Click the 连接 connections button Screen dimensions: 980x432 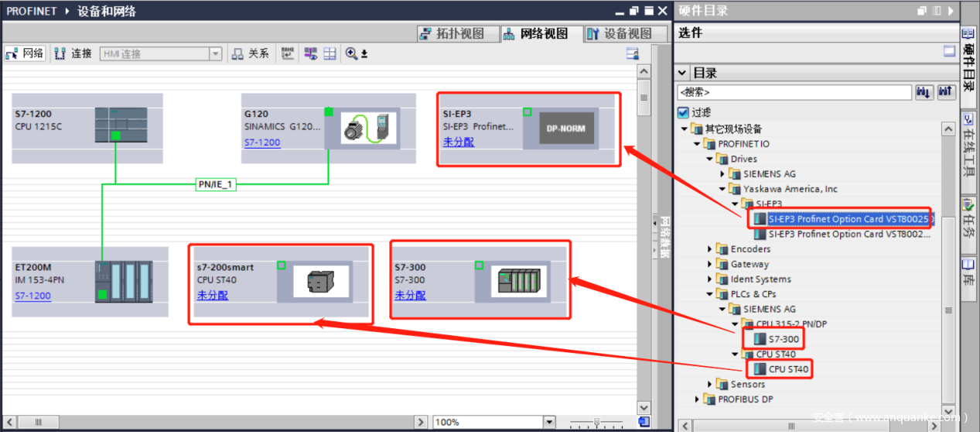(x=73, y=53)
